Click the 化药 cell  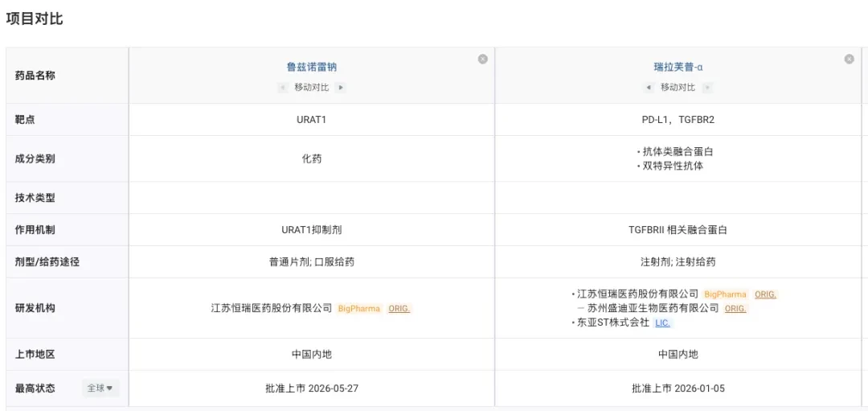(312, 159)
